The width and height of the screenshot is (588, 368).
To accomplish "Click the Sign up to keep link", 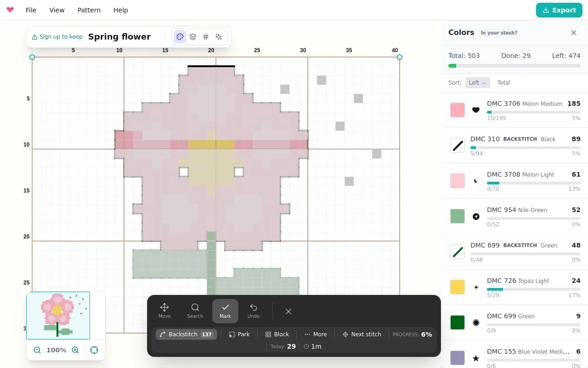I will 57,37.
